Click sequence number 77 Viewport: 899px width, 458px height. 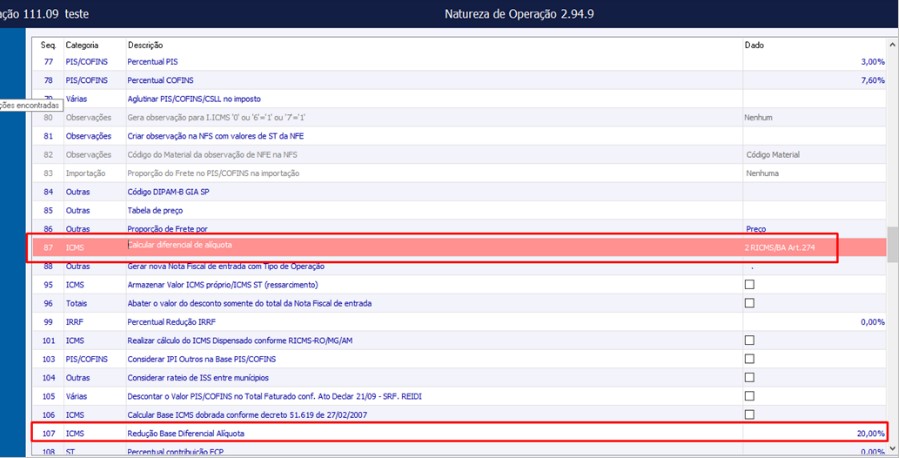coord(48,61)
